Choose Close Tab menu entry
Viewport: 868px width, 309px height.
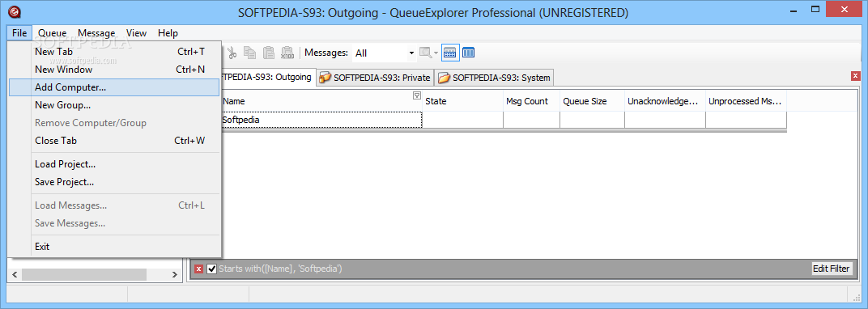tap(114, 141)
